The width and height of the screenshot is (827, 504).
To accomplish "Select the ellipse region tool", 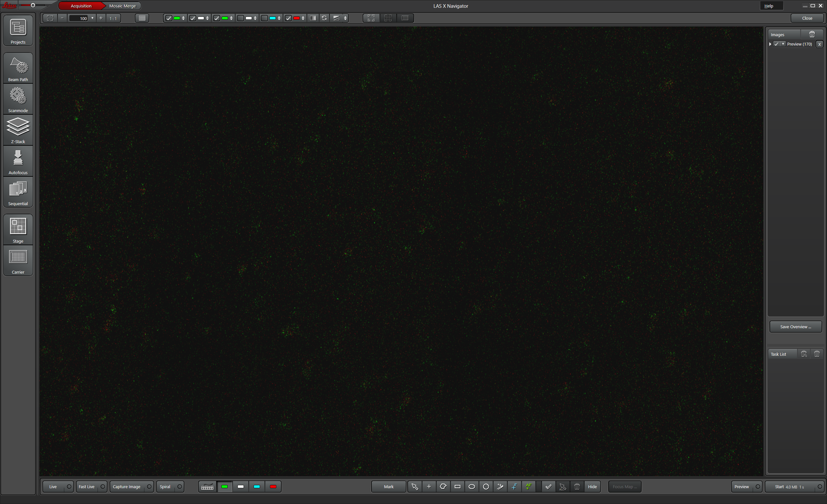I will click(x=472, y=487).
